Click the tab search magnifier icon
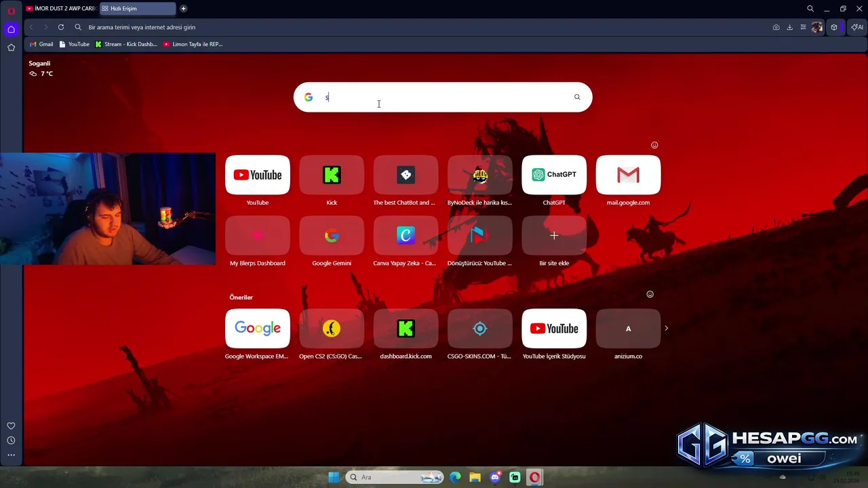868x488 pixels. pyautogui.click(x=810, y=9)
